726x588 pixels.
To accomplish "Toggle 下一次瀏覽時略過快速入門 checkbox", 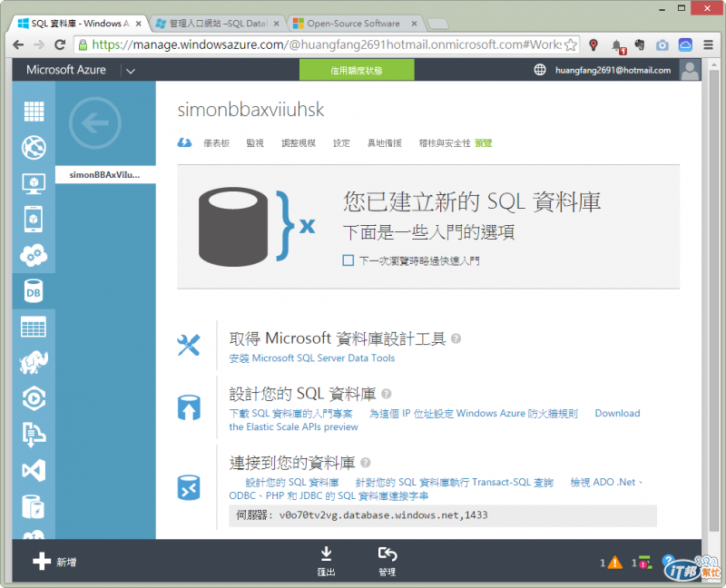I will coord(348,260).
